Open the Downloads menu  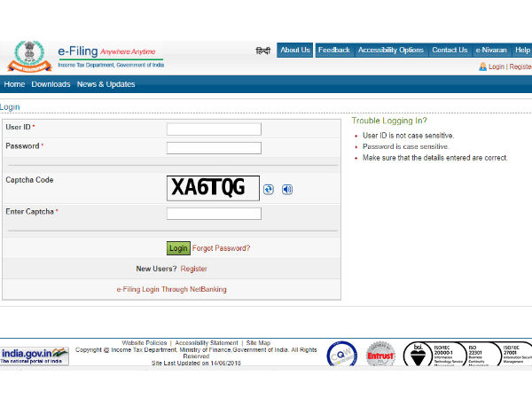pos(51,84)
